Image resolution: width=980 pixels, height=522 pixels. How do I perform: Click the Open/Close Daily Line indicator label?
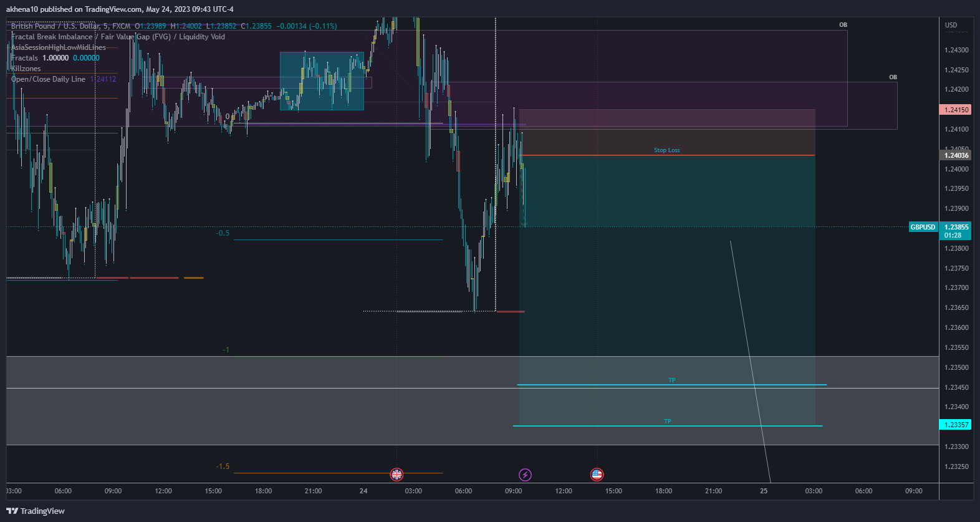pyautogui.click(x=48, y=79)
